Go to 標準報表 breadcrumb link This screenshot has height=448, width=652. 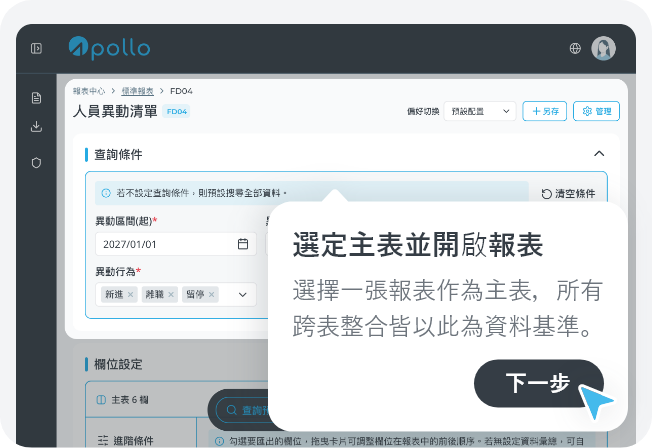pyautogui.click(x=137, y=91)
